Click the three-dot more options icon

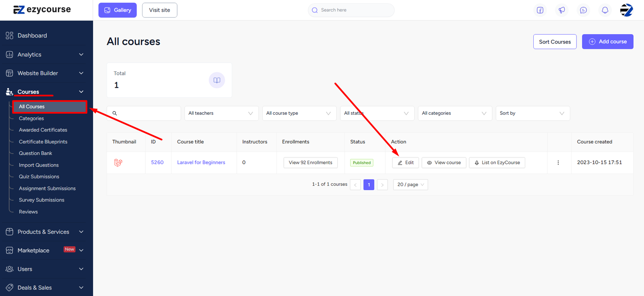tap(558, 163)
